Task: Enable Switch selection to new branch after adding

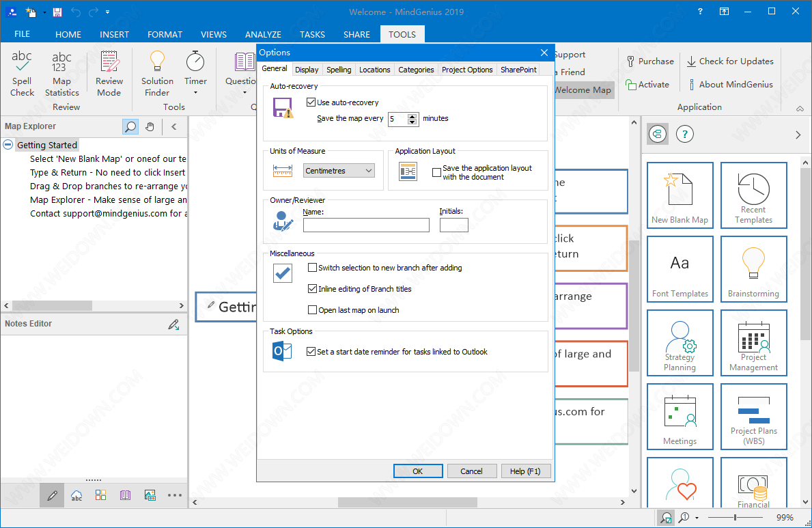Action: (312, 267)
